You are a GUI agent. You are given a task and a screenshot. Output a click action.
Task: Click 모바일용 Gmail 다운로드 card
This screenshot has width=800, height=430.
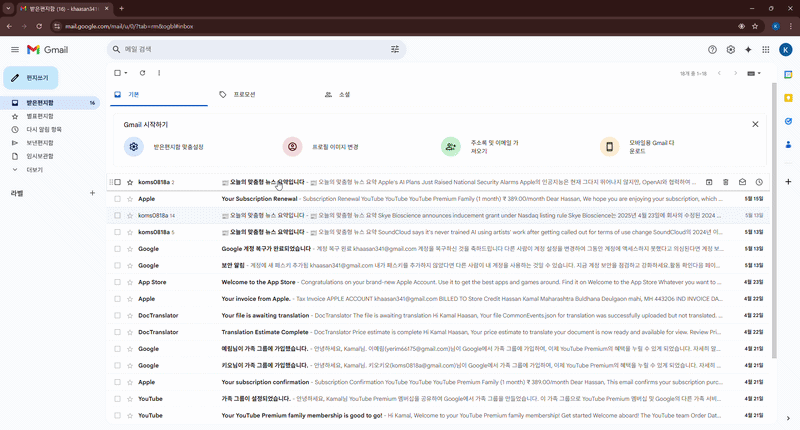point(637,147)
